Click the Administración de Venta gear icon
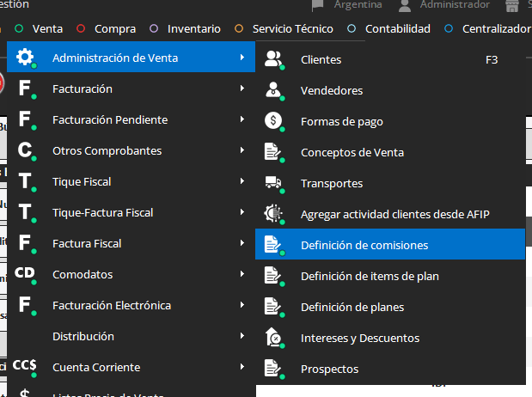The width and height of the screenshot is (532, 397). tap(25, 58)
